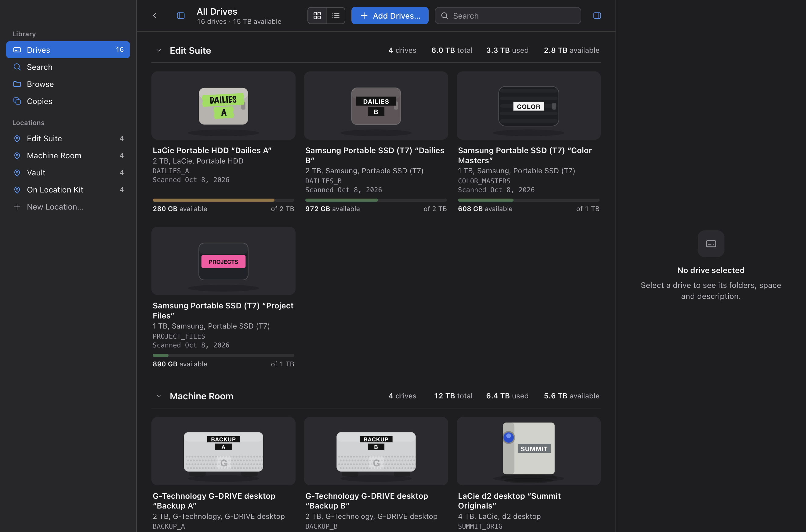Click the Copies icon in sidebar

click(17, 101)
